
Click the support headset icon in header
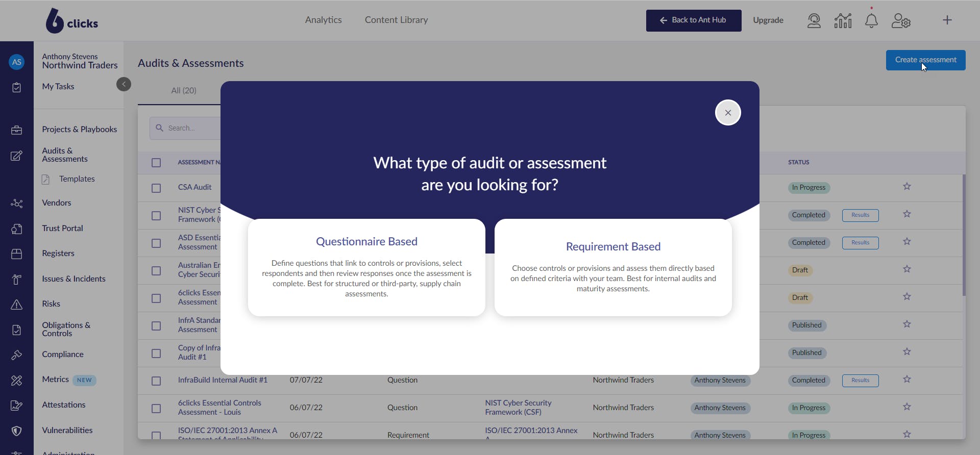pos(814,21)
